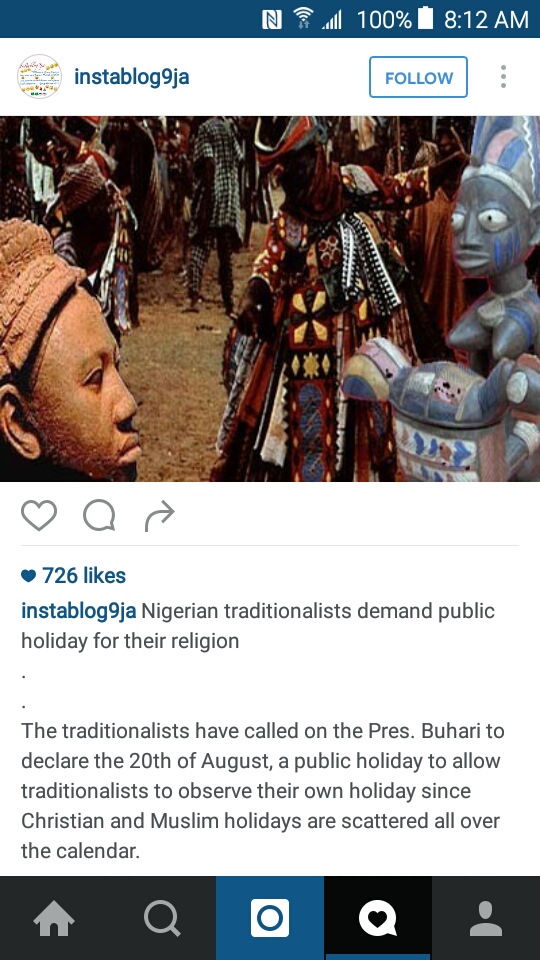Open comments with the speech bubble icon

[x=99, y=516]
